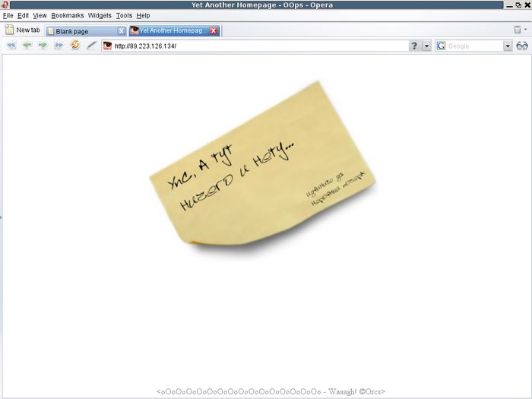Click the Wand pencil icon in toolbar
Screen dimensions: 532x399
(x=91, y=46)
